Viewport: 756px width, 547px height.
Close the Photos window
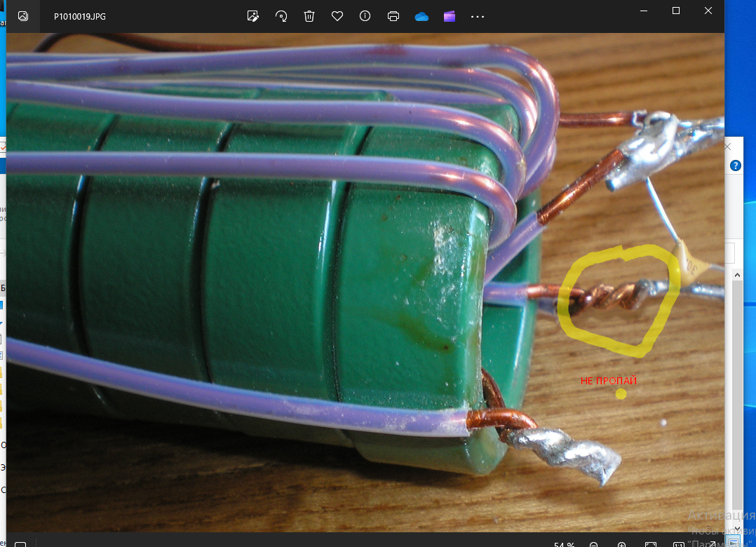pyautogui.click(x=708, y=11)
